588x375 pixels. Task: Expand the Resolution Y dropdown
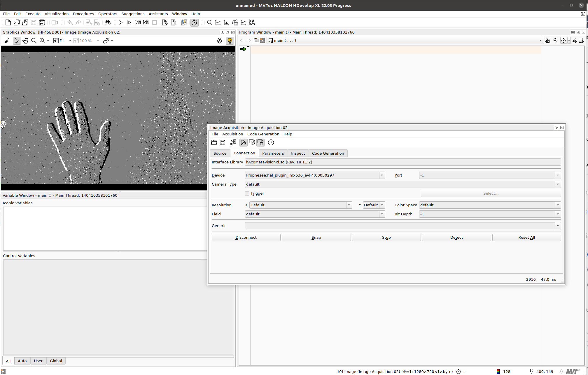[x=382, y=205]
